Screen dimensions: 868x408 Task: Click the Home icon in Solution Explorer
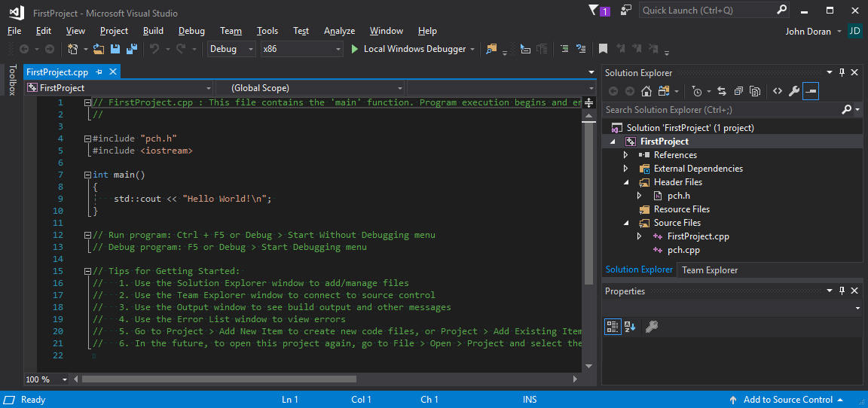tap(646, 91)
